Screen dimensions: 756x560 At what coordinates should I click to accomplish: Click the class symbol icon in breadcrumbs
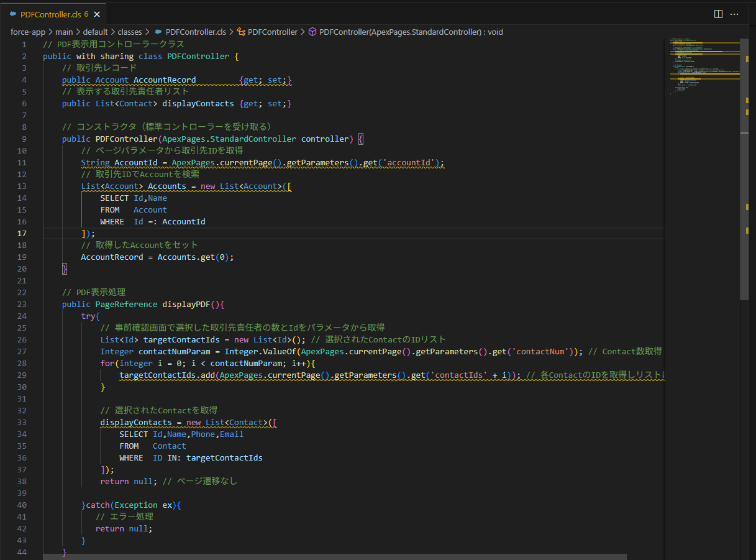click(x=241, y=32)
